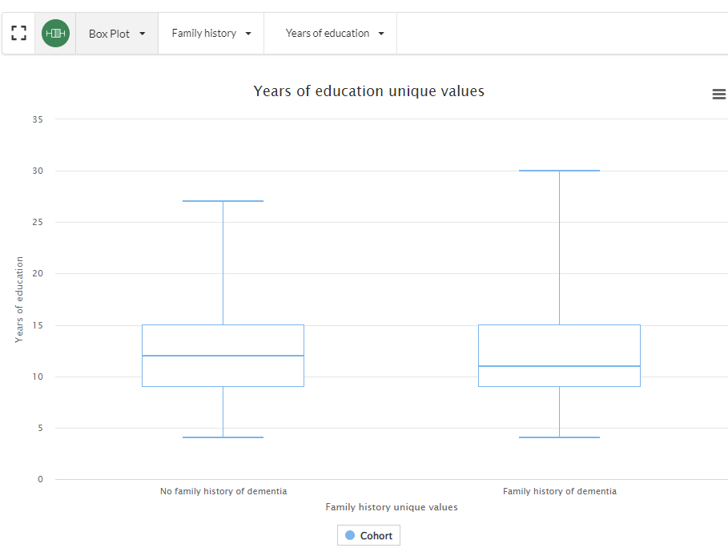The height and width of the screenshot is (560, 728).
Task: Click the 'No family history of dementia' axis label
Action: 223,491
